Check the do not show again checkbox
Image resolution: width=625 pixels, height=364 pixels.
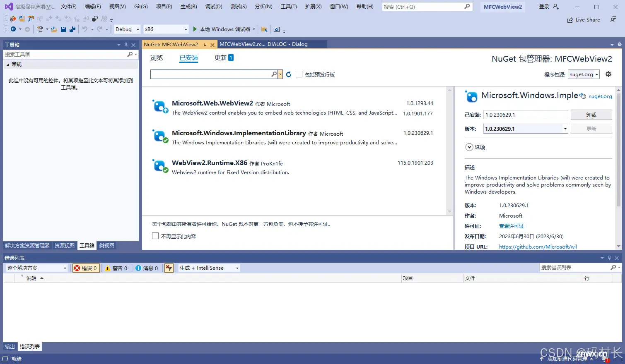click(x=155, y=236)
